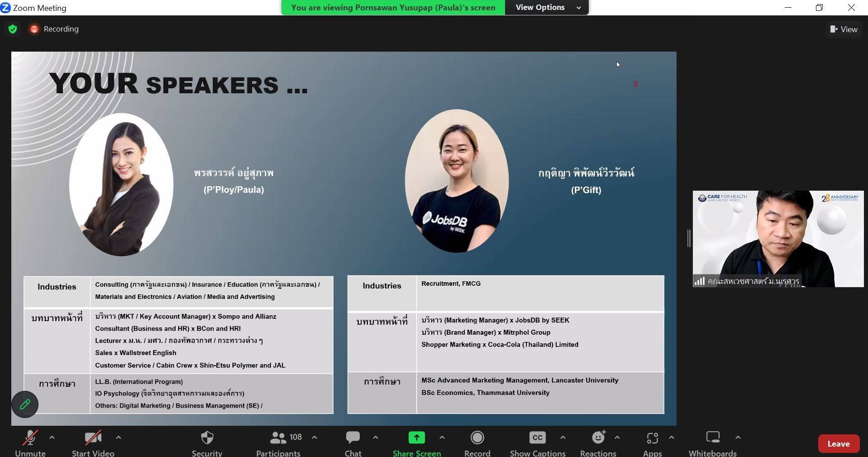Click 'Shopper Marketing x Coca-Cola' line
Viewport: 868px width, 457px height.
(500, 345)
